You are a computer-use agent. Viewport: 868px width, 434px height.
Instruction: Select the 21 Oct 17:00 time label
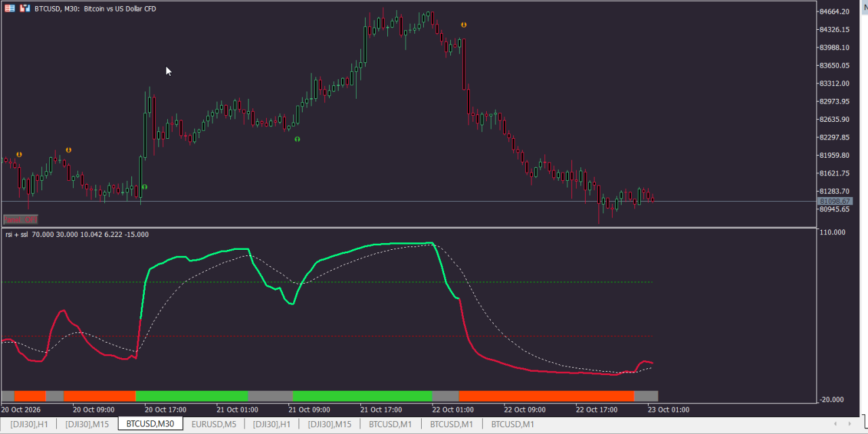pyautogui.click(x=383, y=409)
